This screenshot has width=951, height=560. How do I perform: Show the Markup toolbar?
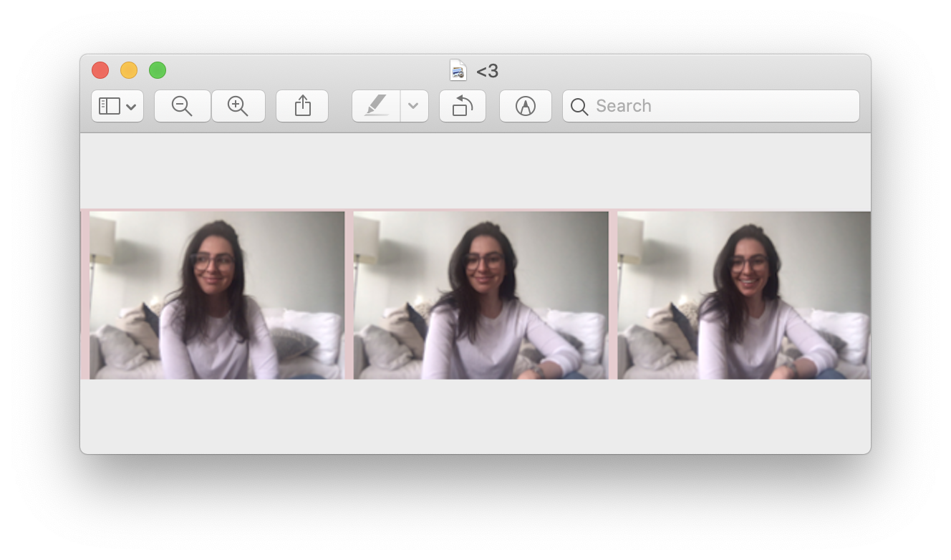tap(525, 106)
